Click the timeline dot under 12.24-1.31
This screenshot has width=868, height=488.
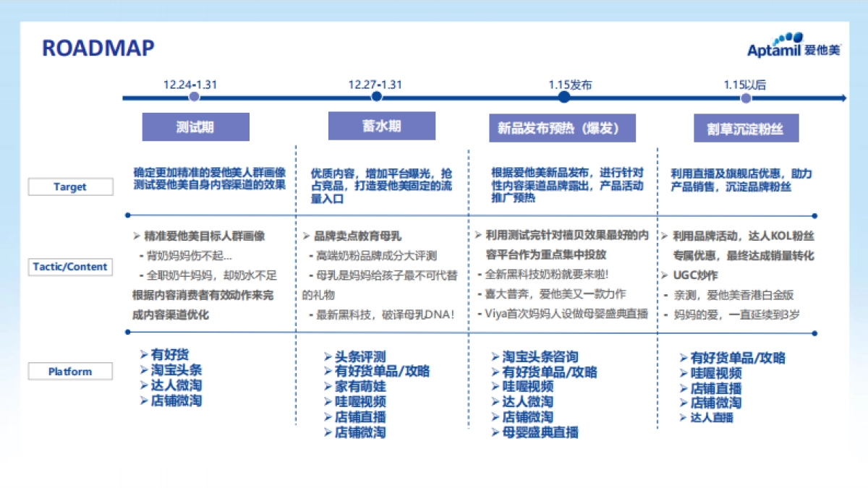(x=194, y=98)
